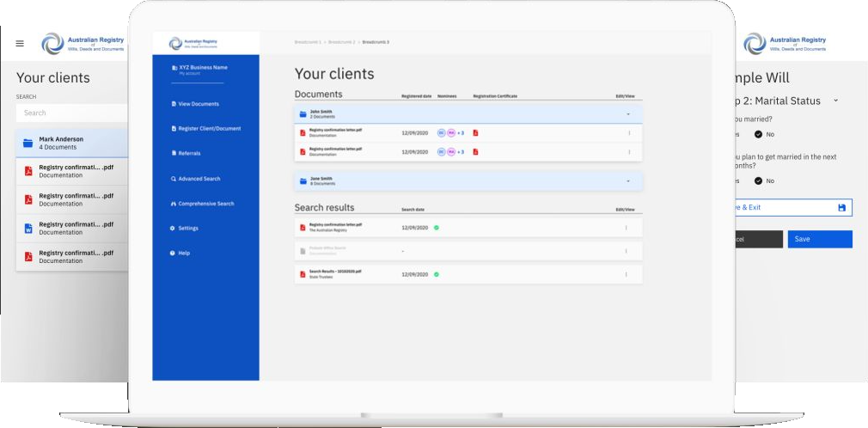Open Settings in the blue sidebar
Viewport: 868px width, 428px height.
(187, 229)
